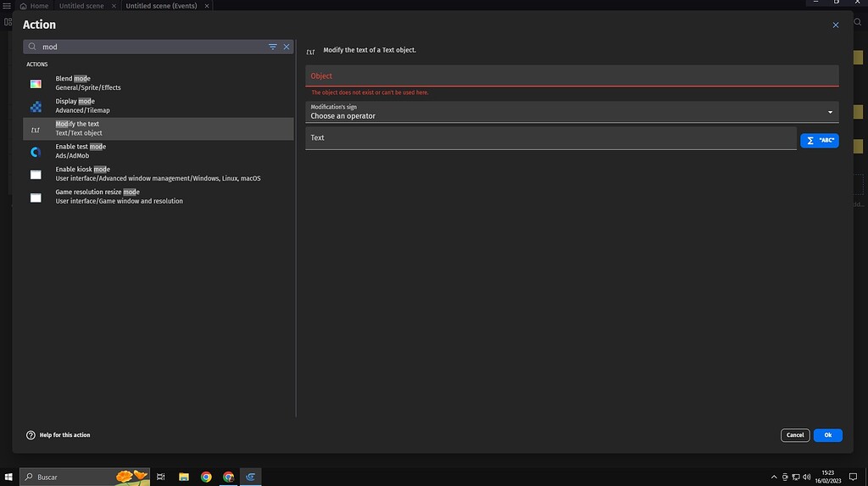Viewport: 868px width, 486px height.
Task: Switch to Untitled scene (Events) tab
Action: (161, 6)
